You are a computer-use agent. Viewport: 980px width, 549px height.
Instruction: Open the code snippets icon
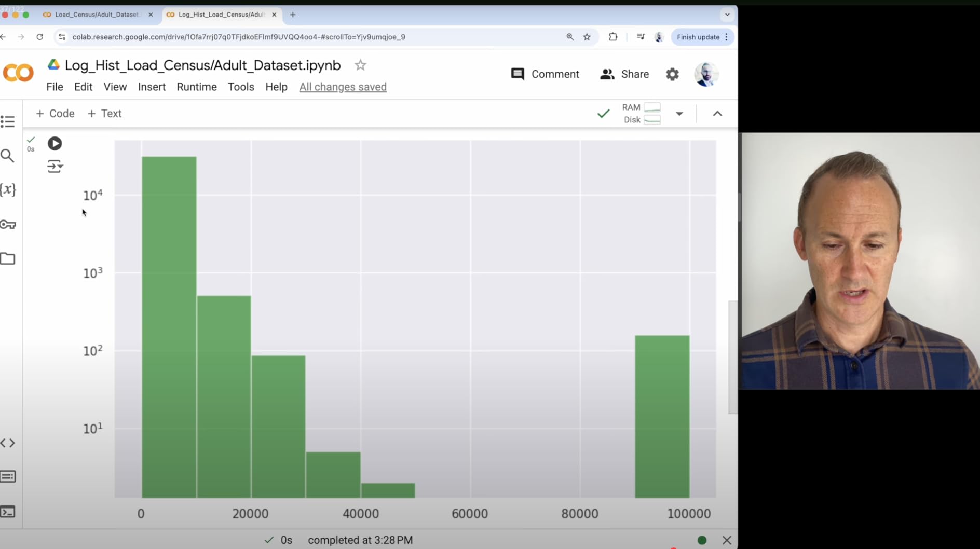point(8,443)
